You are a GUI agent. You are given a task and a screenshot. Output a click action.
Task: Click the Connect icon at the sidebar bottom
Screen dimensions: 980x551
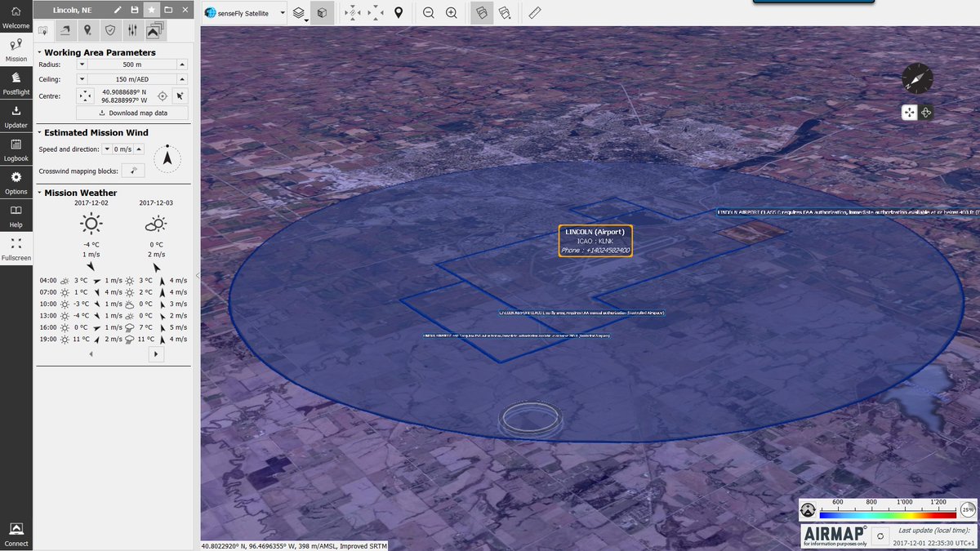(x=16, y=535)
